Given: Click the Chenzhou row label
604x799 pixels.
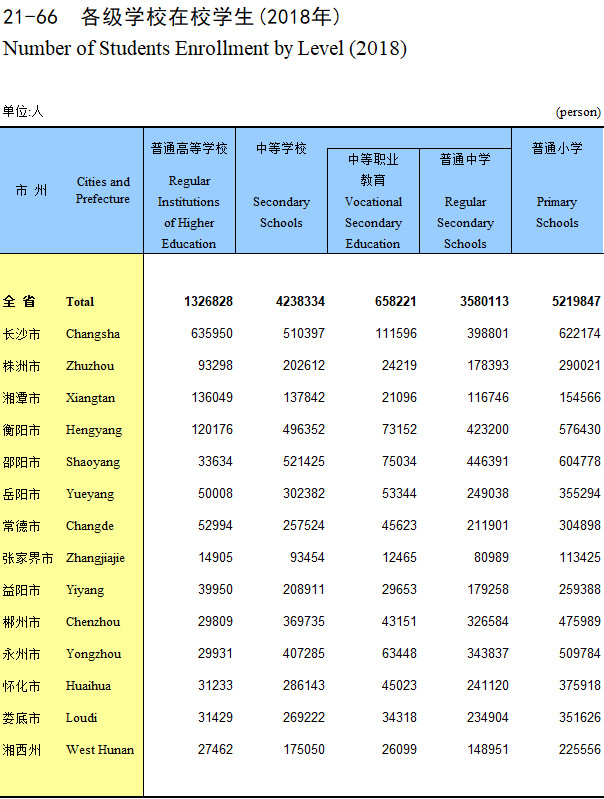Looking at the screenshot, I should 93,622.
